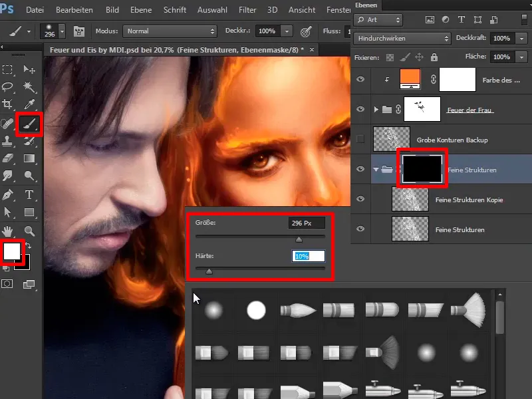Viewport: 532px width, 399px height.
Task: Select the Gradient tool
Action: pyautogui.click(x=29, y=158)
